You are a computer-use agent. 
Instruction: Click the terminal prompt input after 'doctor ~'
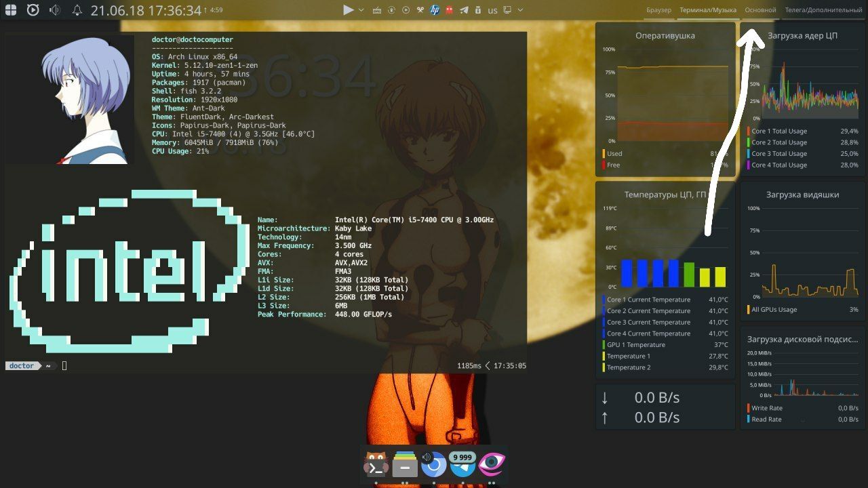[x=64, y=366]
